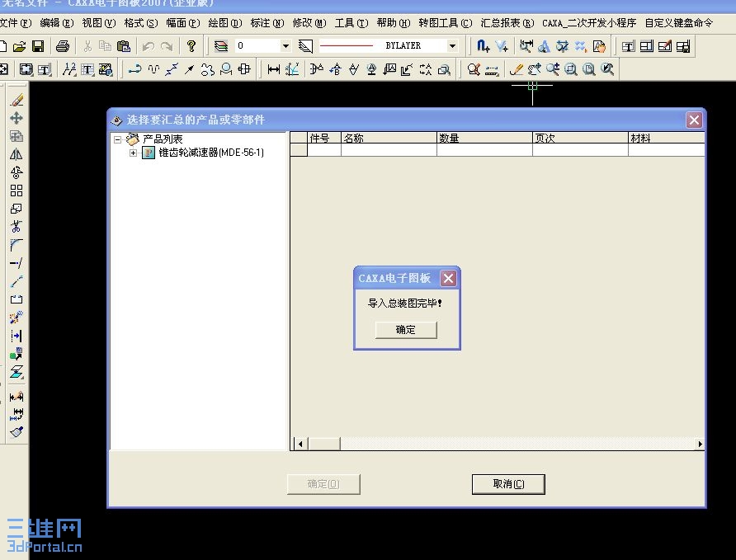The width and height of the screenshot is (736, 560).
Task: Select the move tool with four arrows
Action: point(17,118)
